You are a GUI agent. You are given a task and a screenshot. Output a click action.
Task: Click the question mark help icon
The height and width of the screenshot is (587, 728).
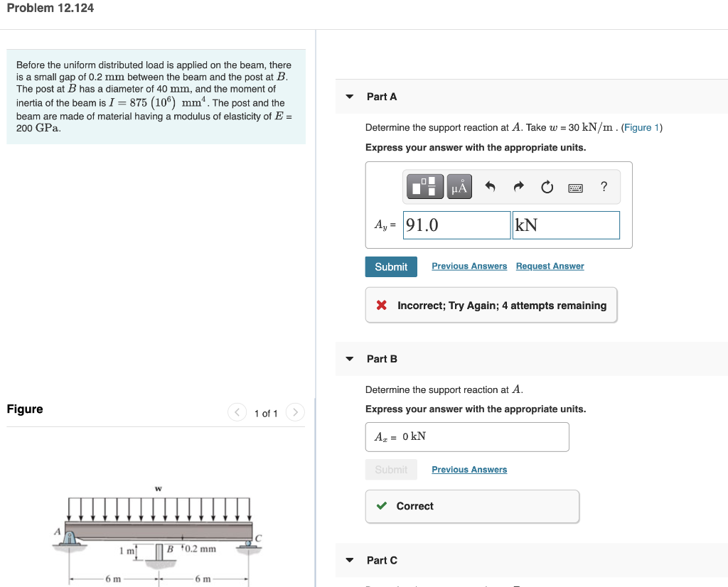[604, 186]
